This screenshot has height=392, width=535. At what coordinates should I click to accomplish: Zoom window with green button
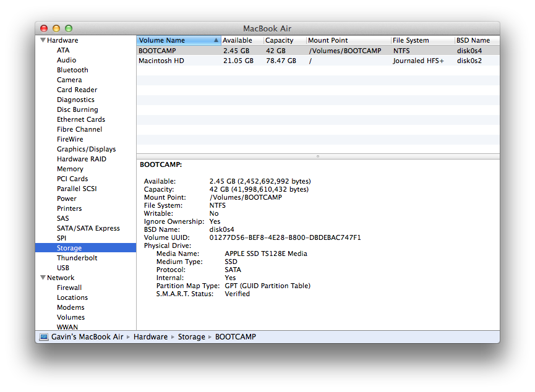(x=69, y=28)
